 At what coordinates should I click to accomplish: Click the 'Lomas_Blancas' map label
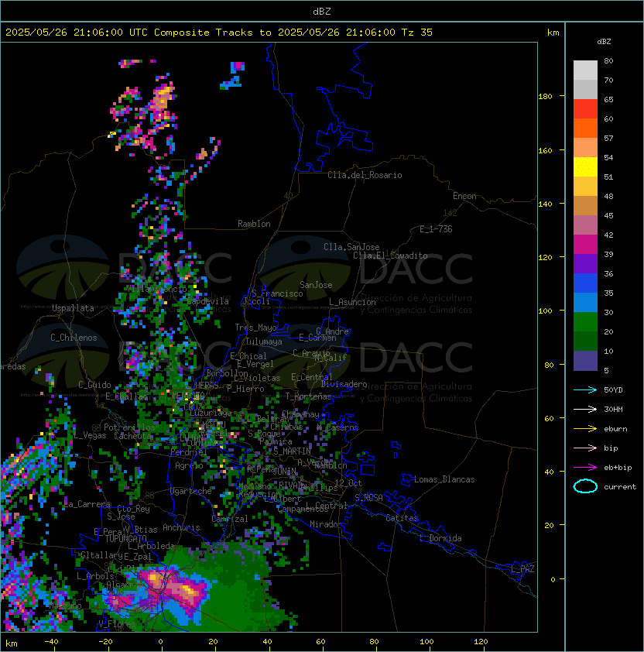click(x=444, y=479)
